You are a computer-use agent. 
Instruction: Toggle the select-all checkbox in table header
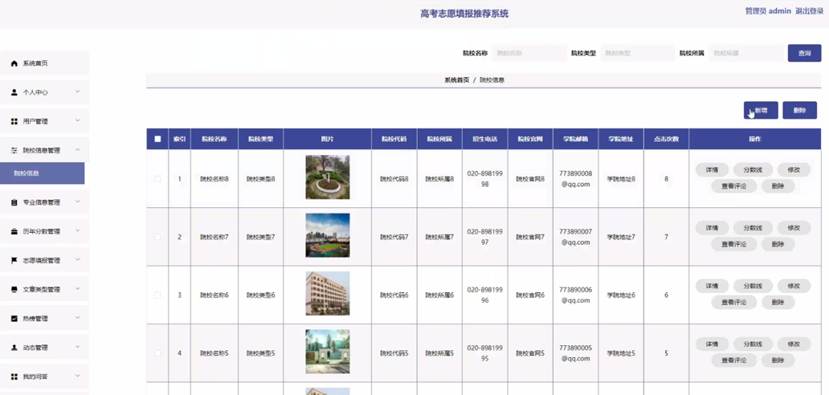[x=158, y=139]
